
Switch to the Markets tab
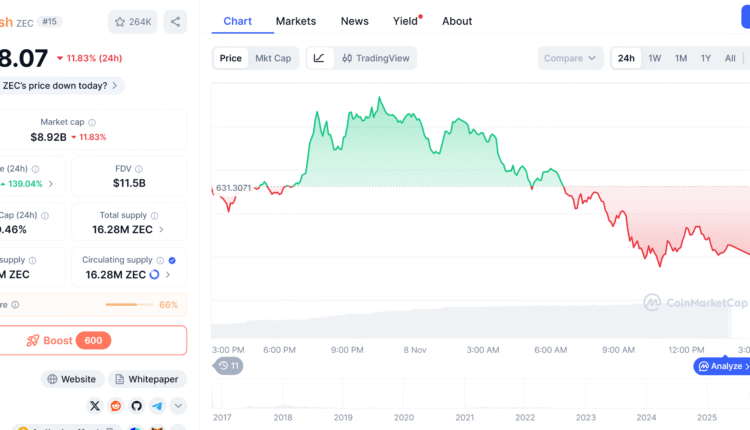tap(295, 21)
